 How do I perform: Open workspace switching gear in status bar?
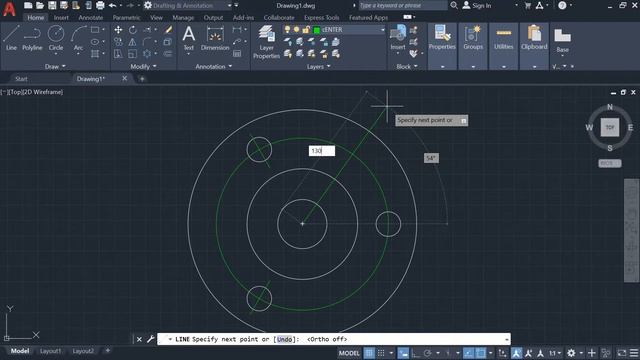[571, 353]
